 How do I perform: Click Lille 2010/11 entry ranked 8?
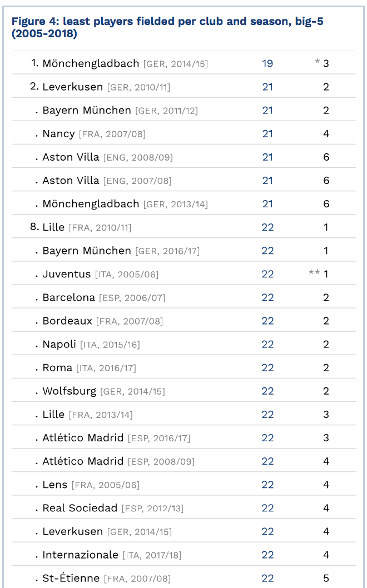(183, 227)
